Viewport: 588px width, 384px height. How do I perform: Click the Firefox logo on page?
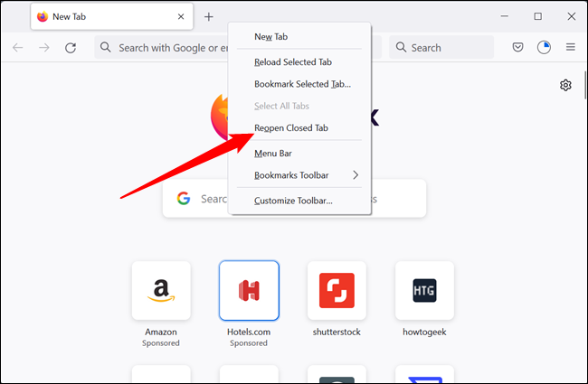pos(220,117)
